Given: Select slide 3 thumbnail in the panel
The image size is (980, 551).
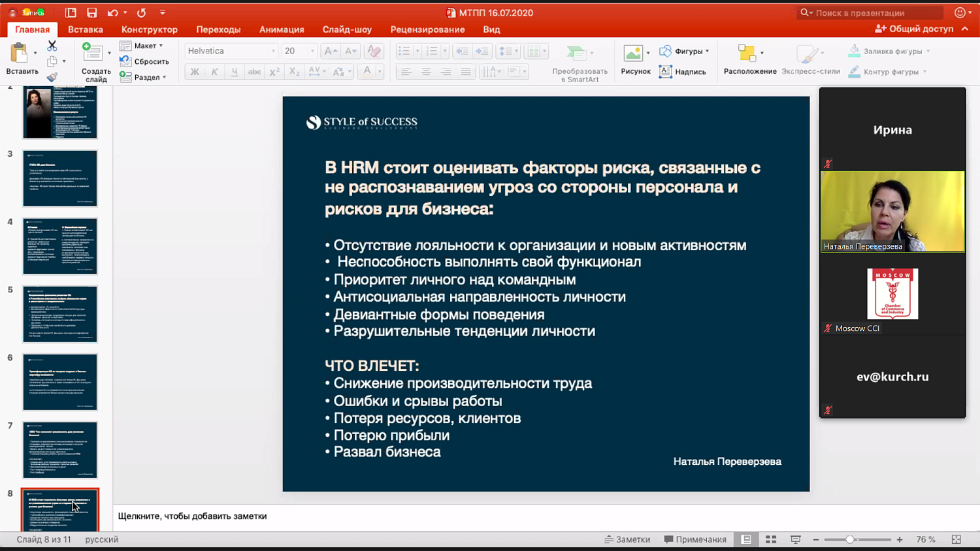Looking at the screenshot, I should point(60,178).
